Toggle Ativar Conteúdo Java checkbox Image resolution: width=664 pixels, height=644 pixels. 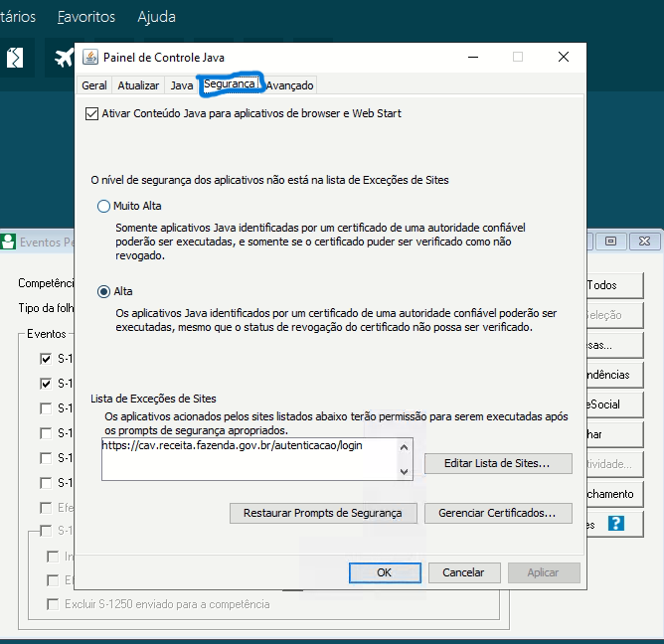point(91,114)
